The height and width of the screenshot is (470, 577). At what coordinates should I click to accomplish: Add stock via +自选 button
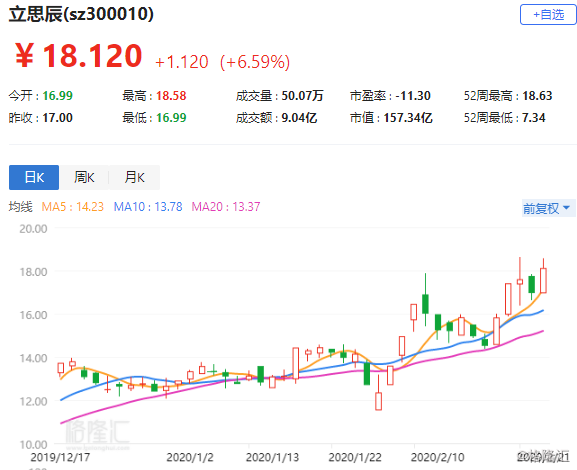tap(548, 15)
